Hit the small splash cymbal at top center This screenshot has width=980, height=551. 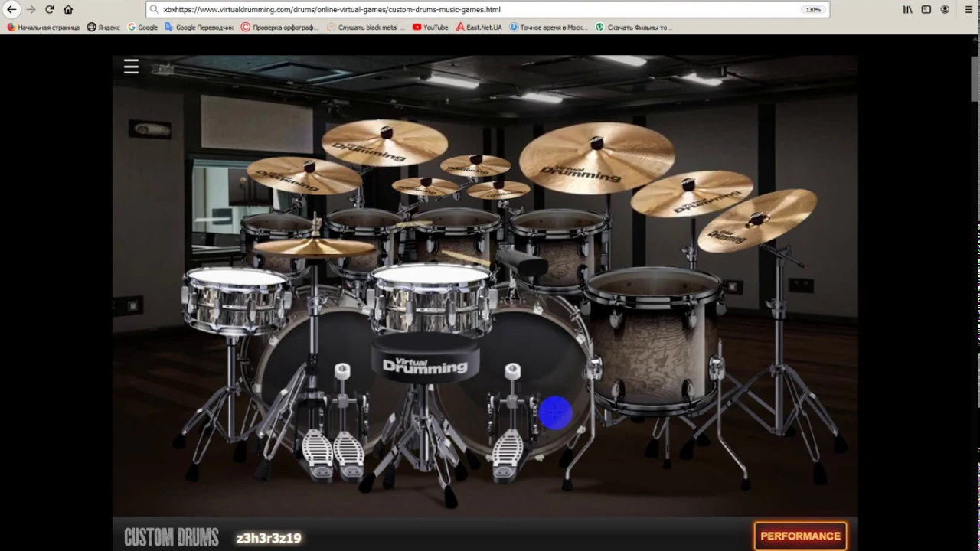pos(475,165)
